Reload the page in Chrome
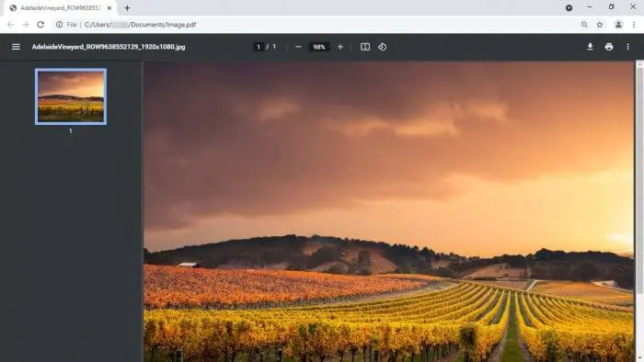 tap(40, 25)
